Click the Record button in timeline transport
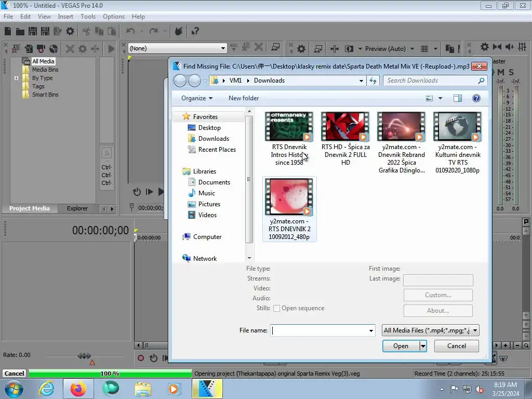The height and width of the screenshot is (399, 532). pyautogui.click(x=140, y=358)
